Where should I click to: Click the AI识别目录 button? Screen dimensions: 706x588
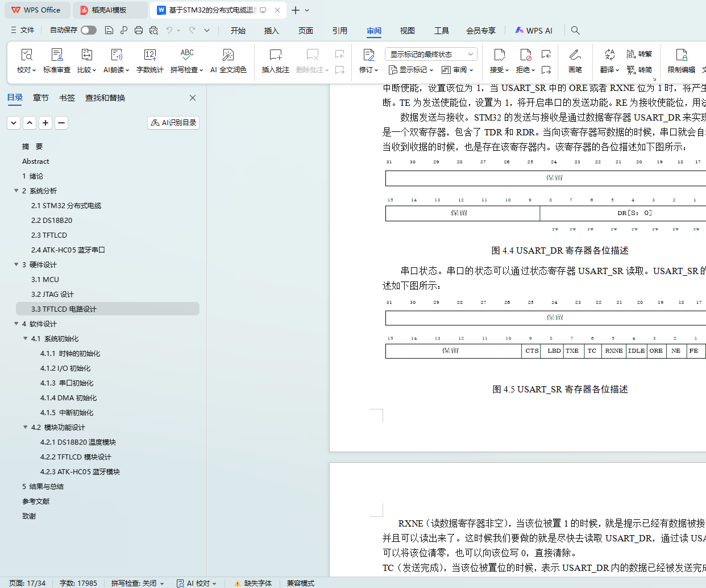click(173, 122)
